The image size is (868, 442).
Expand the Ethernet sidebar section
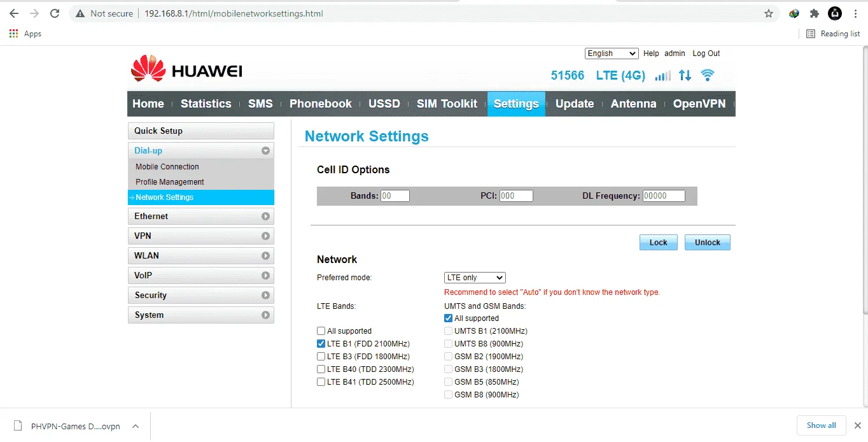pos(201,217)
